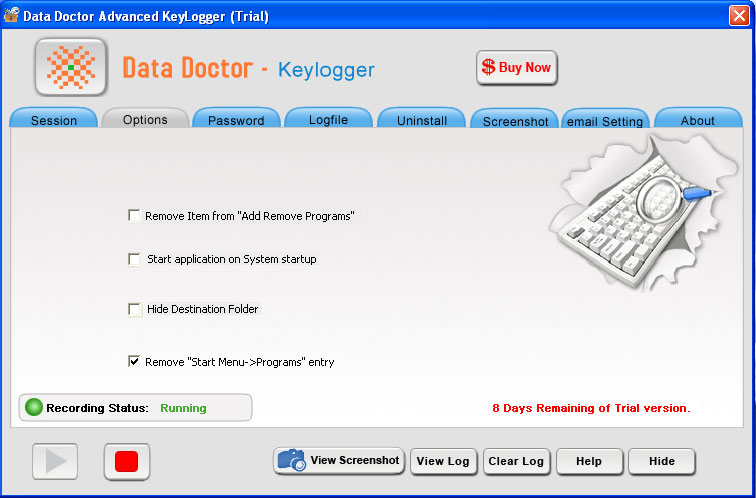
Task: Enable Remove Item from Add Remove Programs
Action: pyautogui.click(x=134, y=215)
